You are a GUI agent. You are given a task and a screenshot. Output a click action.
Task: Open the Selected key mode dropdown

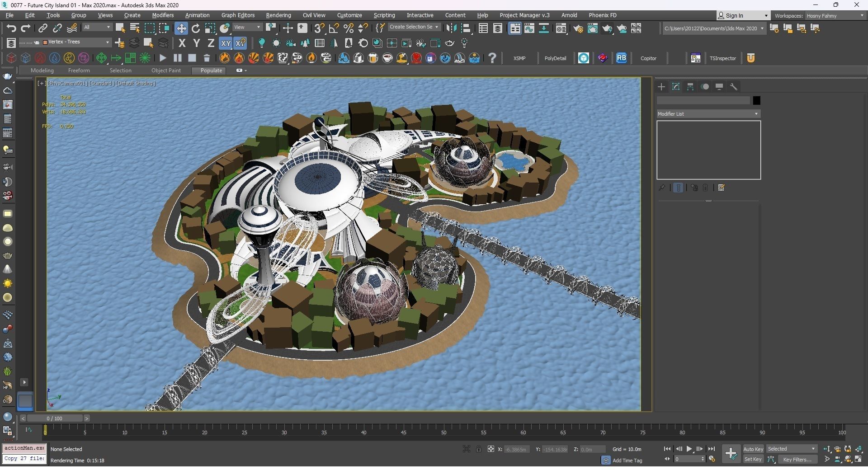click(x=792, y=449)
